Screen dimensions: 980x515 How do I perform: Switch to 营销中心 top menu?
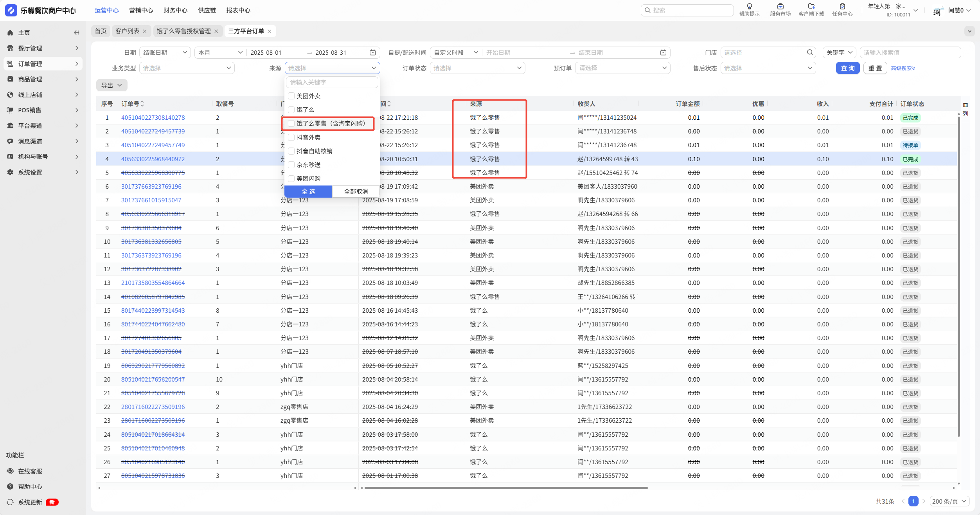(141, 10)
